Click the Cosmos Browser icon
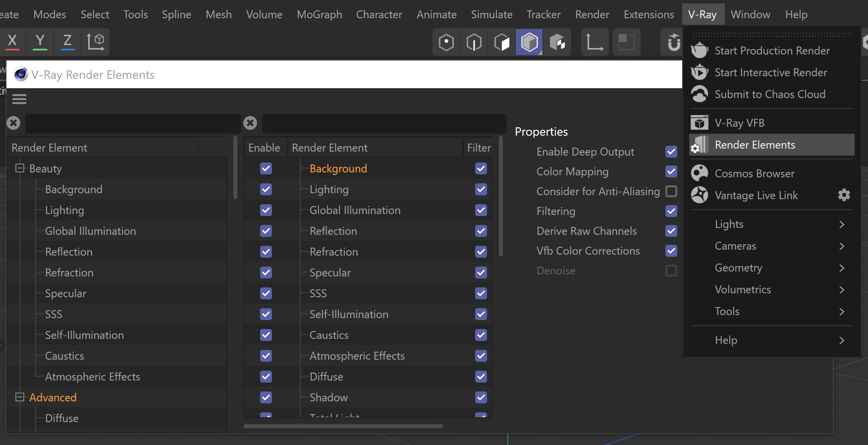The image size is (868, 445). (x=700, y=173)
